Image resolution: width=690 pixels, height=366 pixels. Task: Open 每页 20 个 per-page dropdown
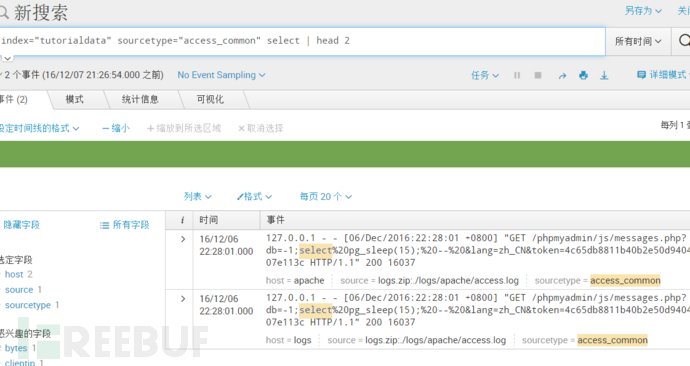[326, 196]
